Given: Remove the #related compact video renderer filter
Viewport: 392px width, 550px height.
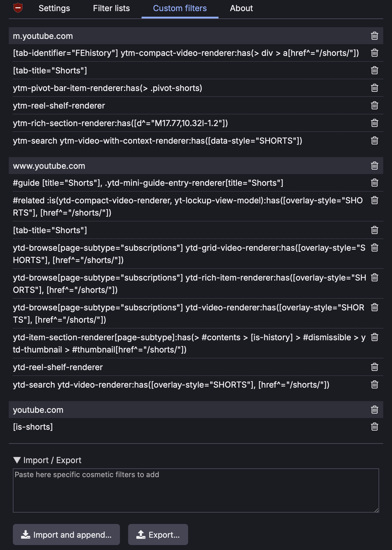Looking at the screenshot, I should click(x=375, y=200).
